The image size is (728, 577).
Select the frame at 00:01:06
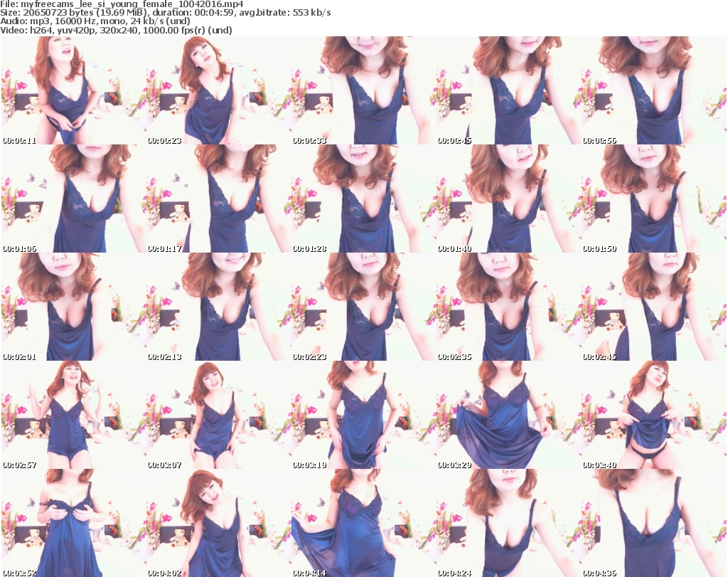tap(73, 198)
